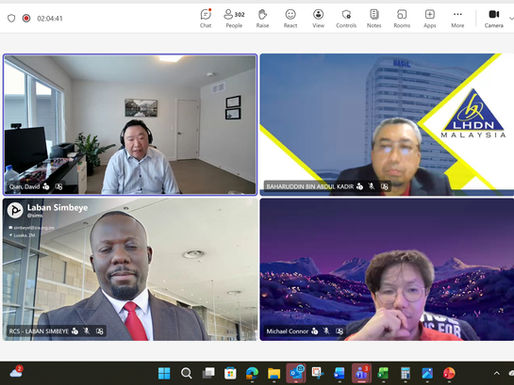Click the shield privacy icon

[11, 18]
